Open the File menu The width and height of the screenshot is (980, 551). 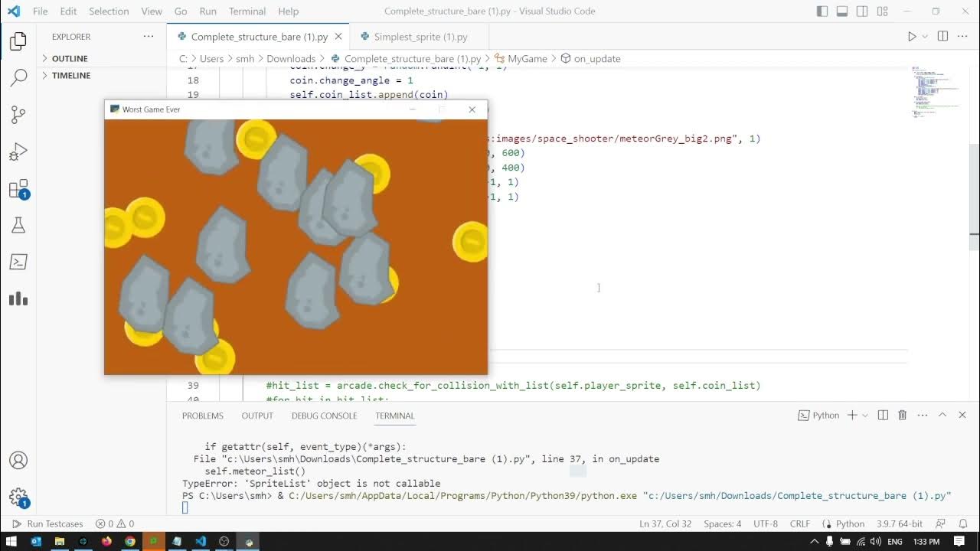coord(41,11)
